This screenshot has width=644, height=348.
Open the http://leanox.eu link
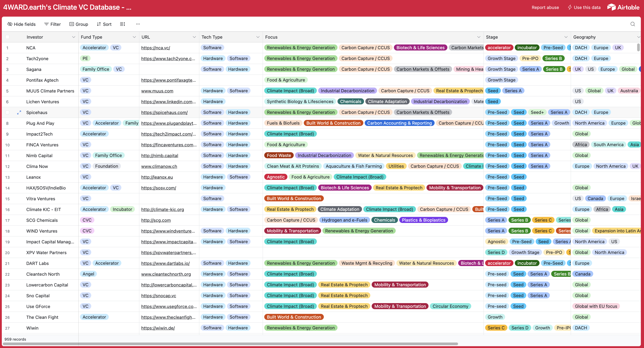(x=157, y=177)
